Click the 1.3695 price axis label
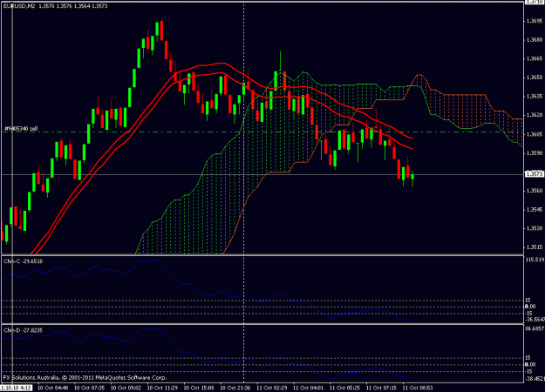 (x=535, y=21)
